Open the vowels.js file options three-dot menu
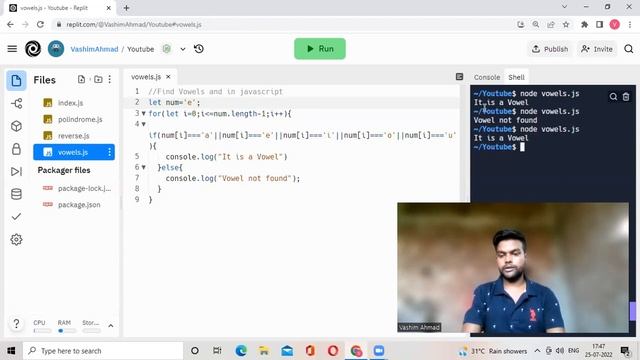Screen dimensions: 640x360 click(109, 152)
